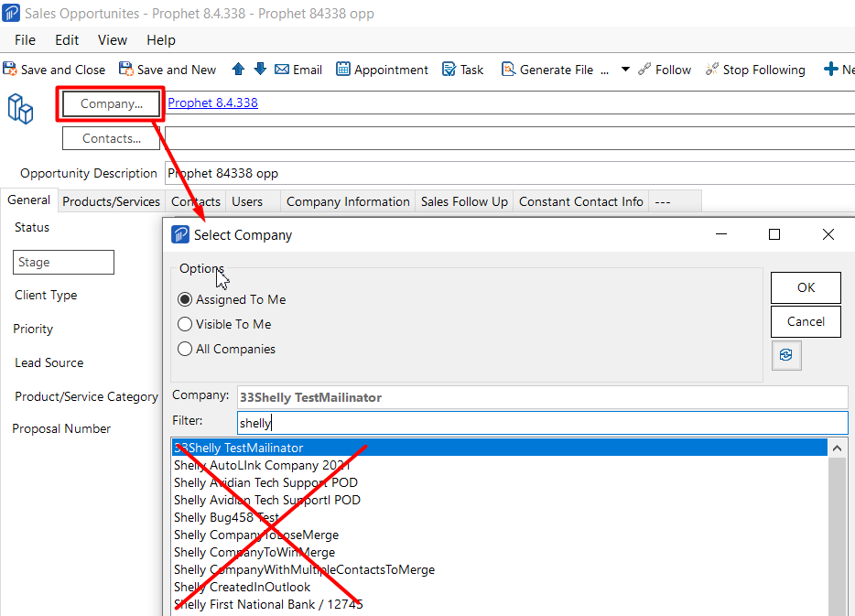Maximize the Select Company dialog
The image size is (855, 616).
774,234
